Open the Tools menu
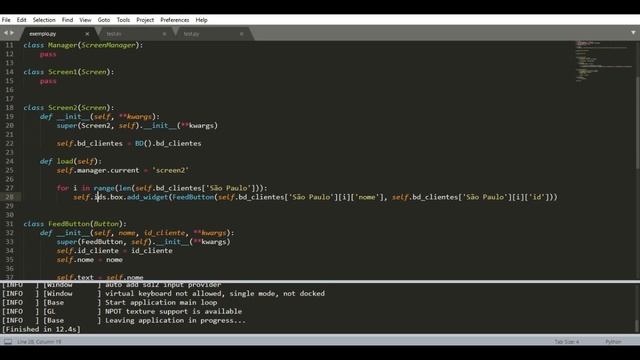The width and height of the screenshot is (640, 360). tap(123, 20)
